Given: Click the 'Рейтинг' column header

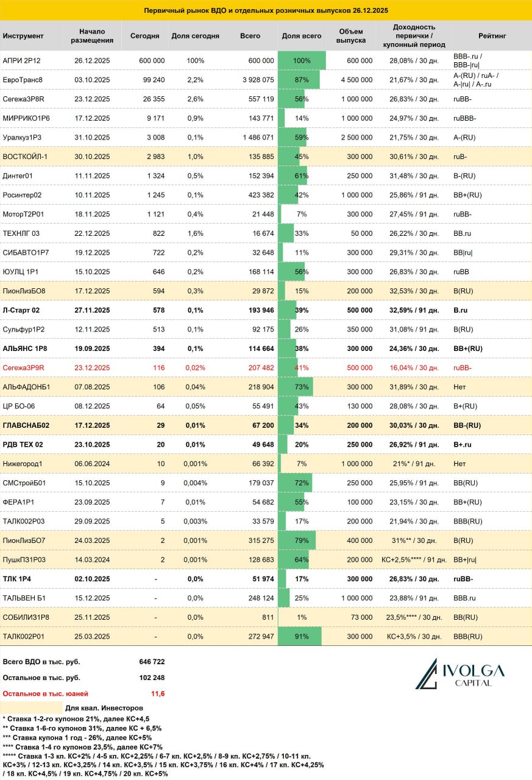Looking at the screenshot, I should coord(492,37).
